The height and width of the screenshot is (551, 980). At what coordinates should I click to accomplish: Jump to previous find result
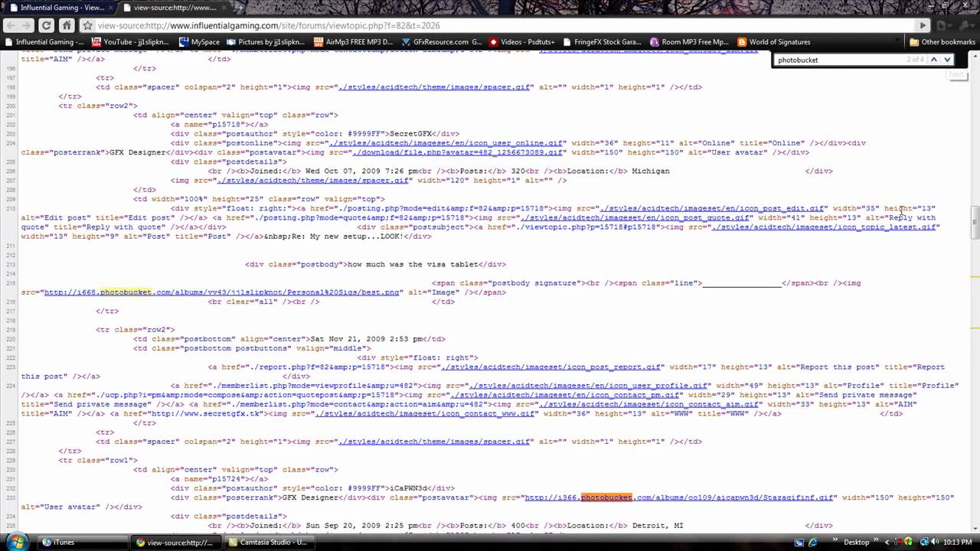(934, 60)
